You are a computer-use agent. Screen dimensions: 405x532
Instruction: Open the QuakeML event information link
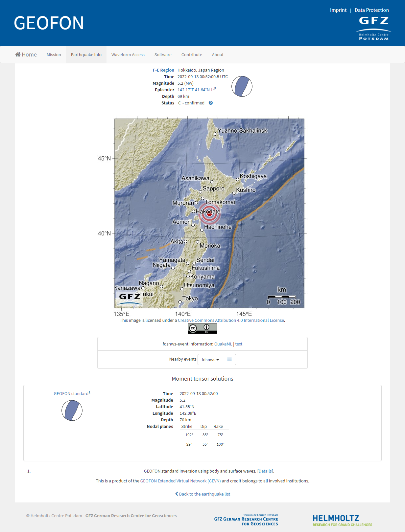click(223, 344)
